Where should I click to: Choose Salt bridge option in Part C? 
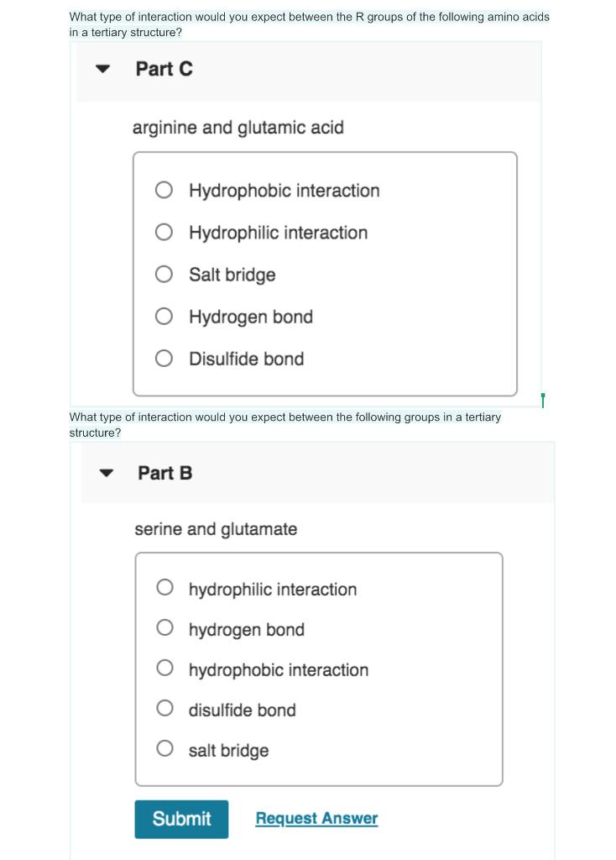pyautogui.click(x=164, y=274)
